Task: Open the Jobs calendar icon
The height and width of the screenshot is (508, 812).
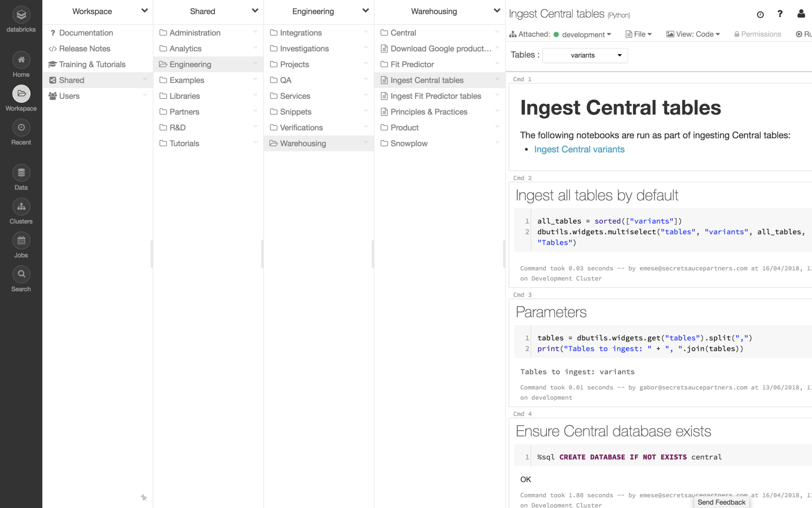Action: point(21,241)
